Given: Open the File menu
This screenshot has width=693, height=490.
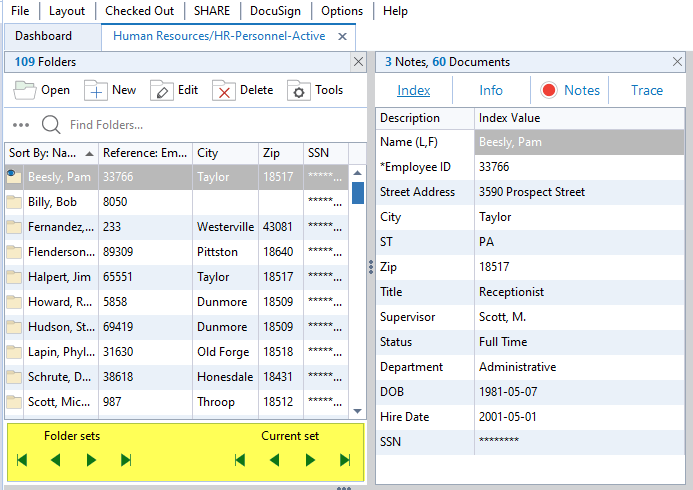Looking at the screenshot, I should coord(20,11).
